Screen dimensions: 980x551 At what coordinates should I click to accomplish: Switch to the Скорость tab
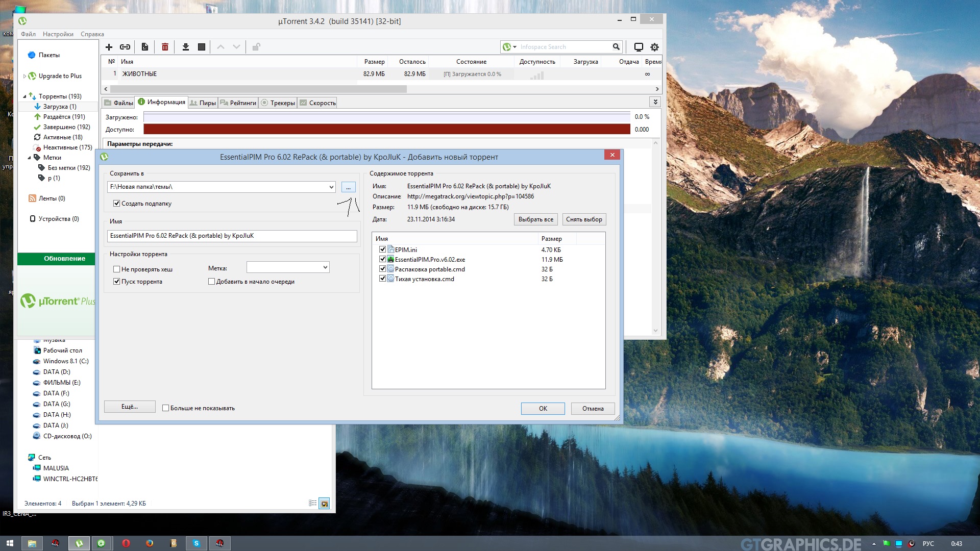click(x=317, y=103)
